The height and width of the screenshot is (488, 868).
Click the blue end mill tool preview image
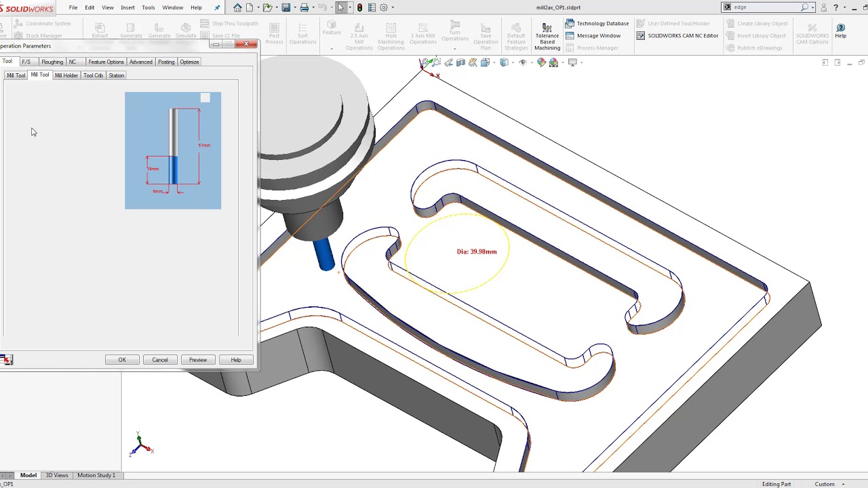tap(173, 150)
